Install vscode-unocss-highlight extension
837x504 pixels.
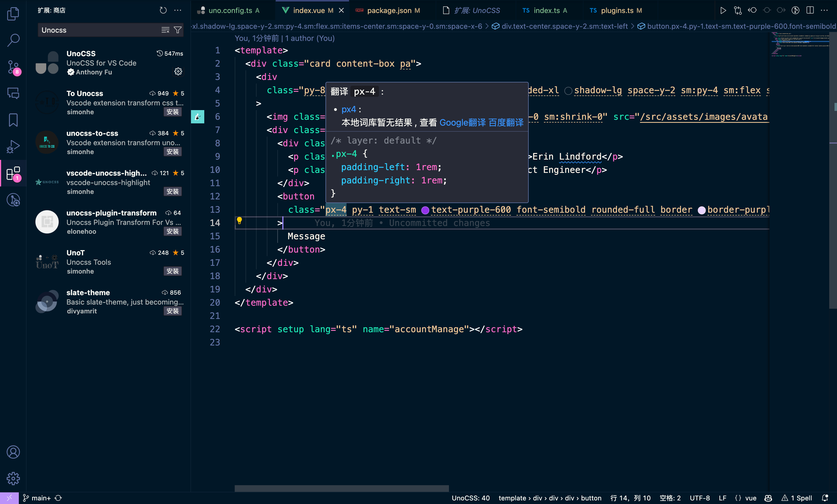click(x=172, y=191)
